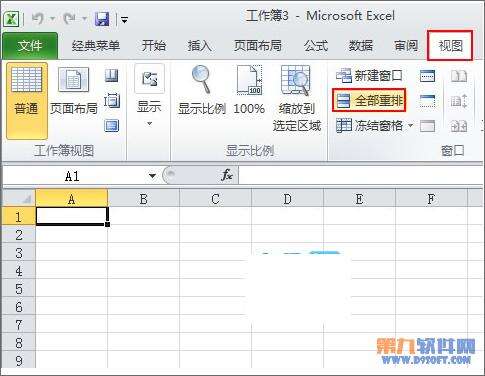This screenshot has height=376, width=485.
Task: Select row 9 header
Action: coord(19,360)
